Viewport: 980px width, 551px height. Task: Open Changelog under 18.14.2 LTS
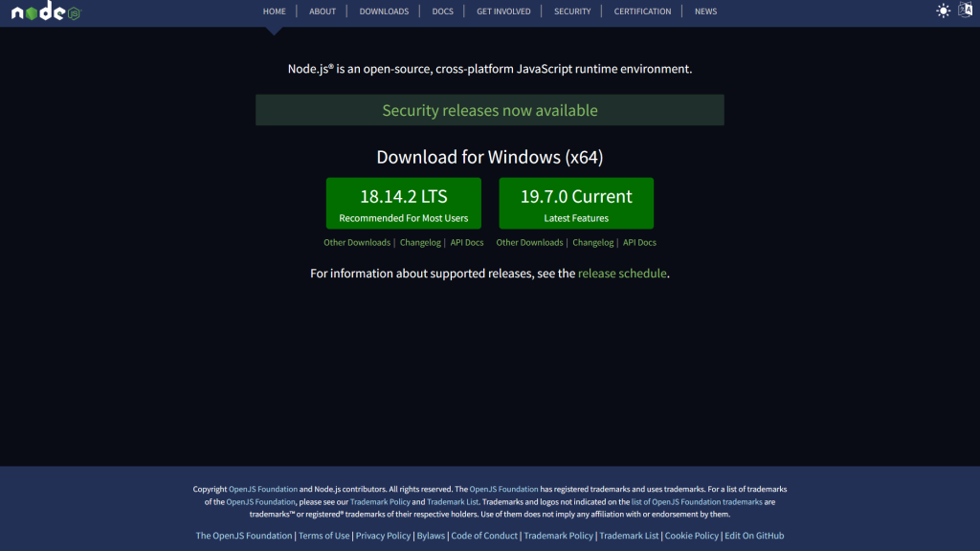(420, 242)
